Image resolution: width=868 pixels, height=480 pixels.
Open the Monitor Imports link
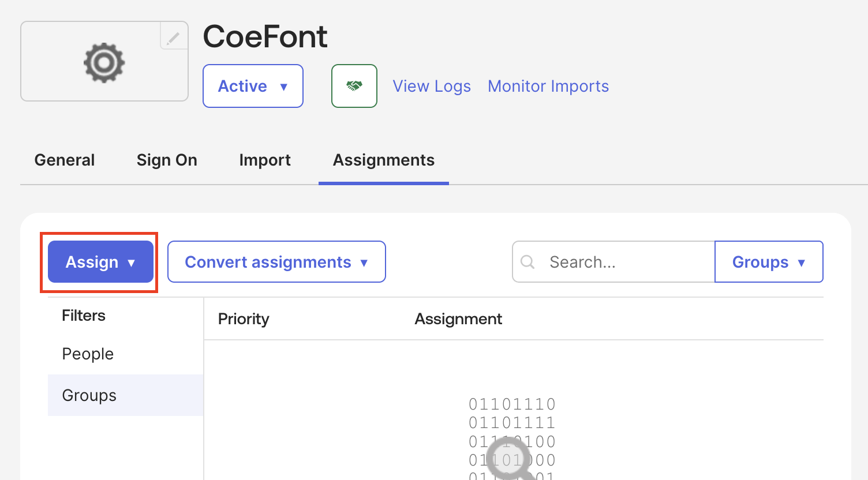548,86
